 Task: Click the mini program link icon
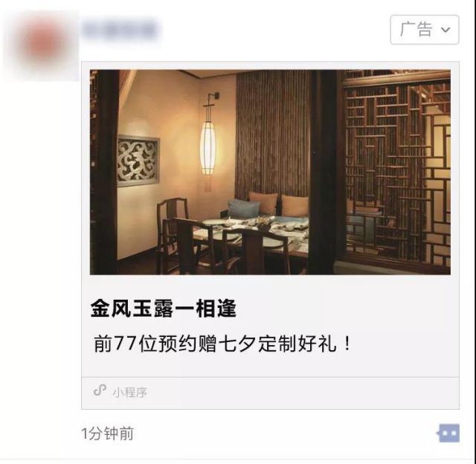100,390
